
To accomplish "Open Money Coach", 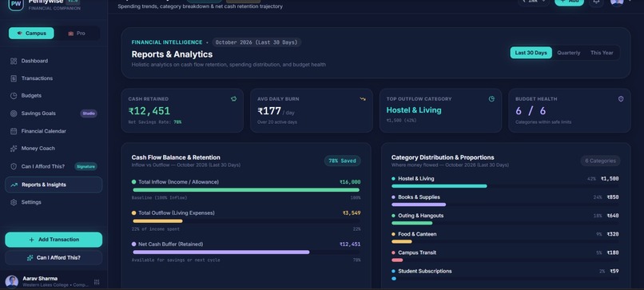I will pyautogui.click(x=54, y=149).
